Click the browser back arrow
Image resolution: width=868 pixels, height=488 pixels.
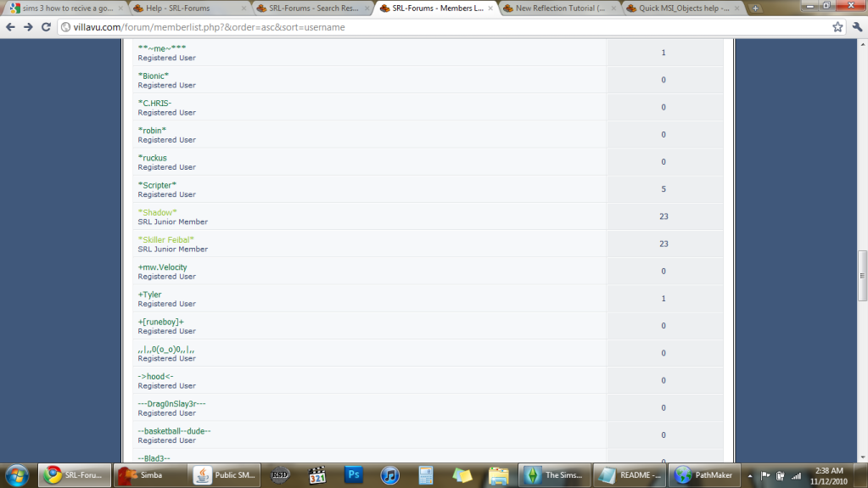[10, 27]
